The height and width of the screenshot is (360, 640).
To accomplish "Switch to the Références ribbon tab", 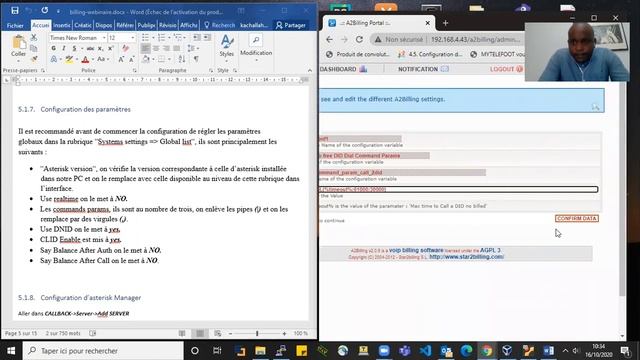I will [x=125, y=25].
